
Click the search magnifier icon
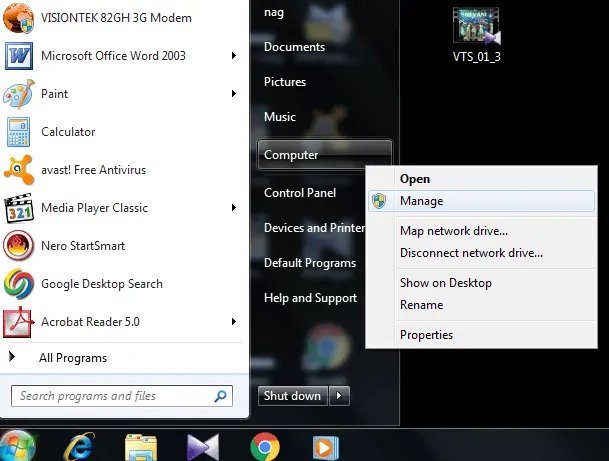(220, 396)
